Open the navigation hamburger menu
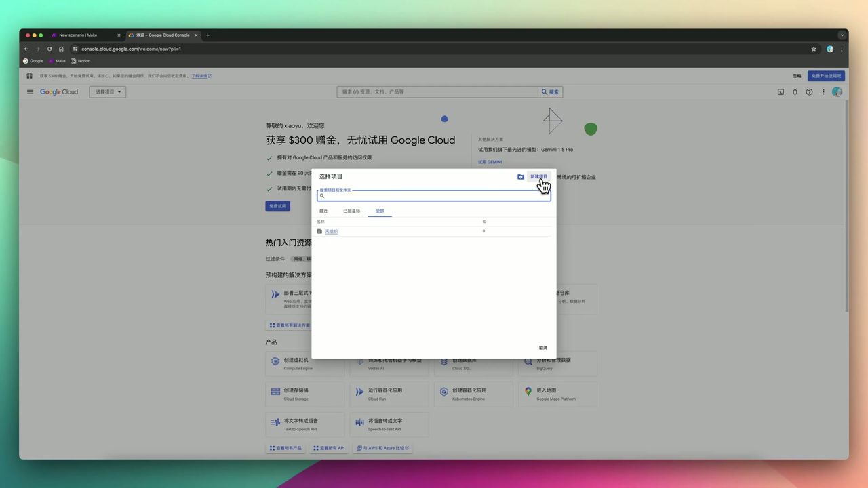 click(x=30, y=91)
